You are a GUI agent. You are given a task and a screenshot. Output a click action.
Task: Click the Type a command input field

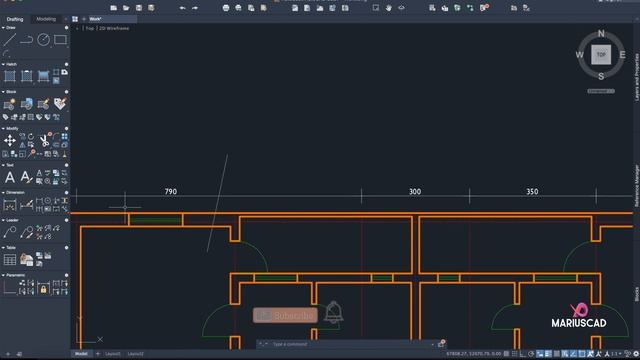pyautogui.click(x=351, y=344)
